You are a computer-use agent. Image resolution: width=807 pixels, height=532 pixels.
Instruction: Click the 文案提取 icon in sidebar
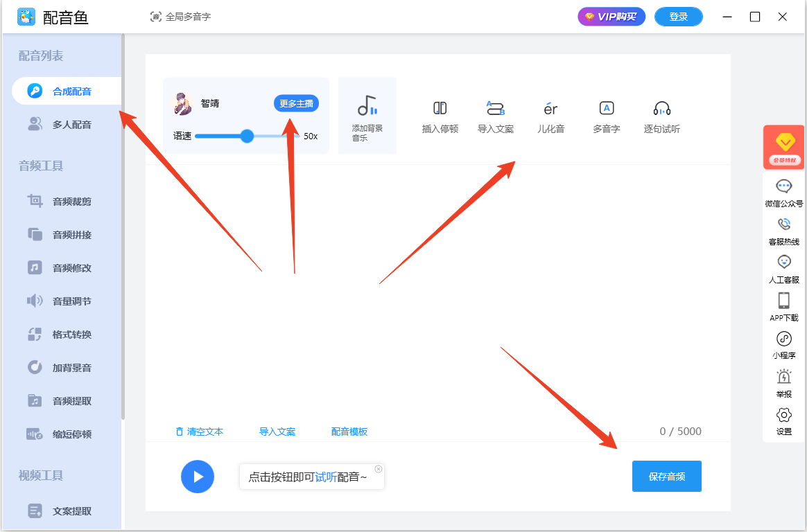coord(35,511)
